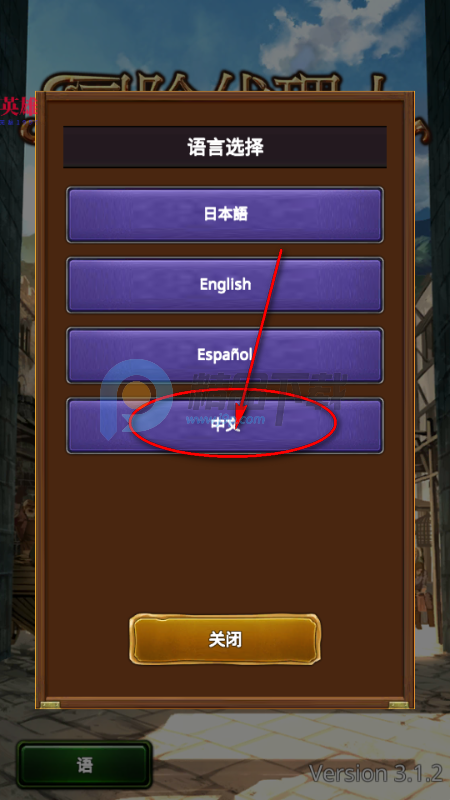Click the empty brown area below 中文
The image size is (450, 800).
coord(225,533)
